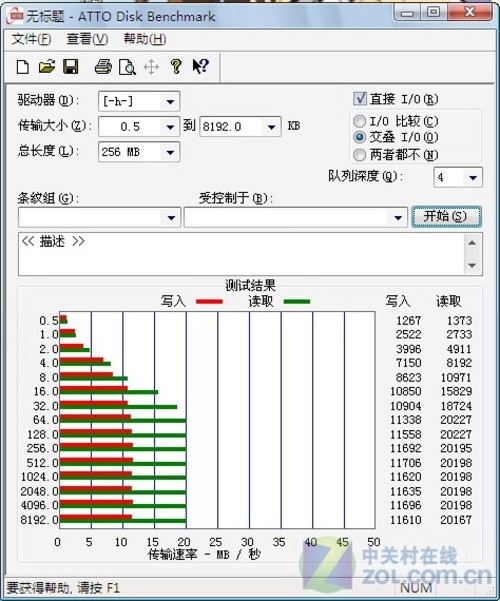Click write value 11696

(x=406, y=505)
